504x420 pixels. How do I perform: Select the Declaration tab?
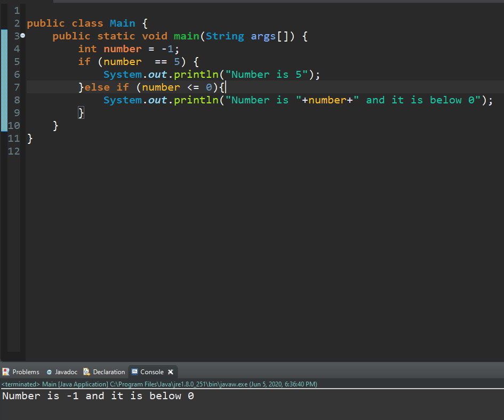(109, 372)
